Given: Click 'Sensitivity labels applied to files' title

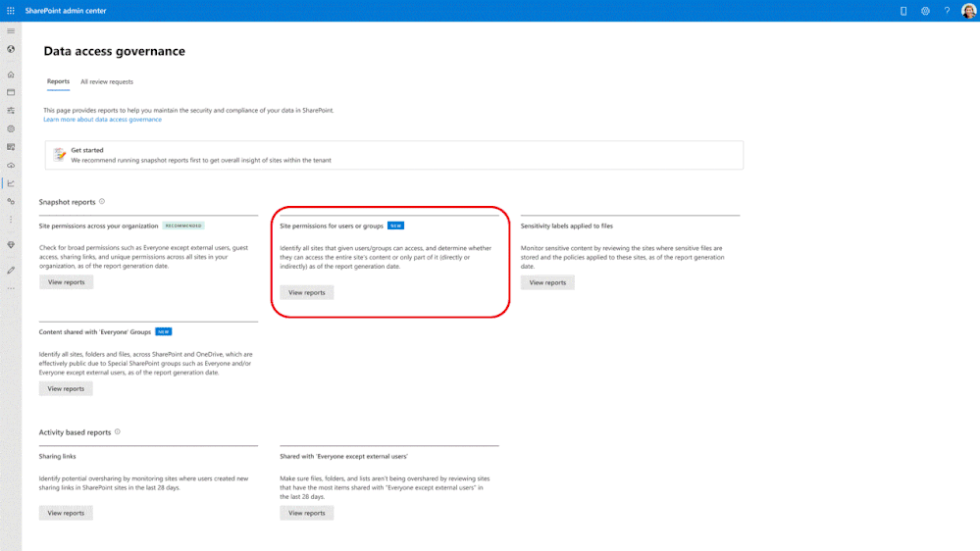Looking at the screenshot, I should 567,226.
